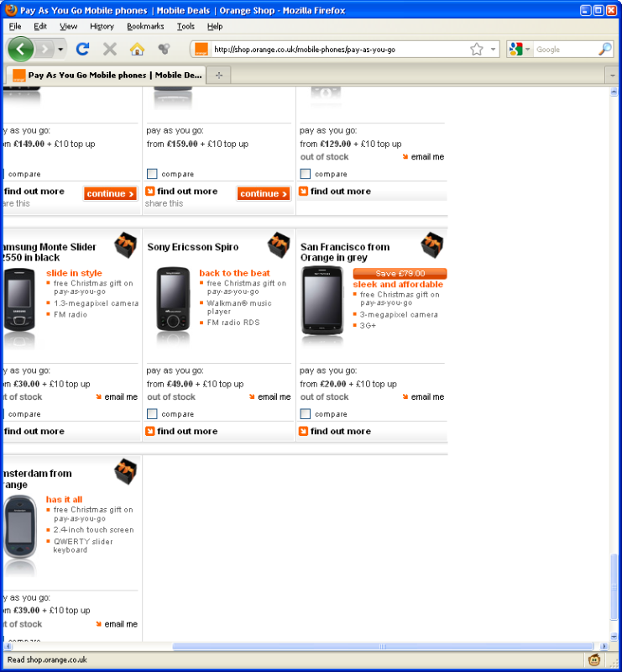Click the URL address field
Image resolution: width=622 pixels, height=672 pixels.
click(x=338, y=50)
